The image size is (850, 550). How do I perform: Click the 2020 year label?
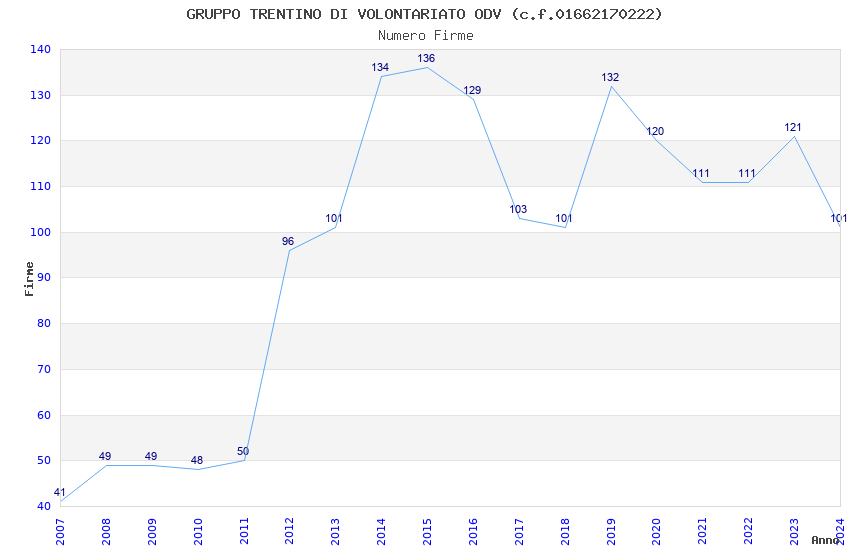coord(656,532)
